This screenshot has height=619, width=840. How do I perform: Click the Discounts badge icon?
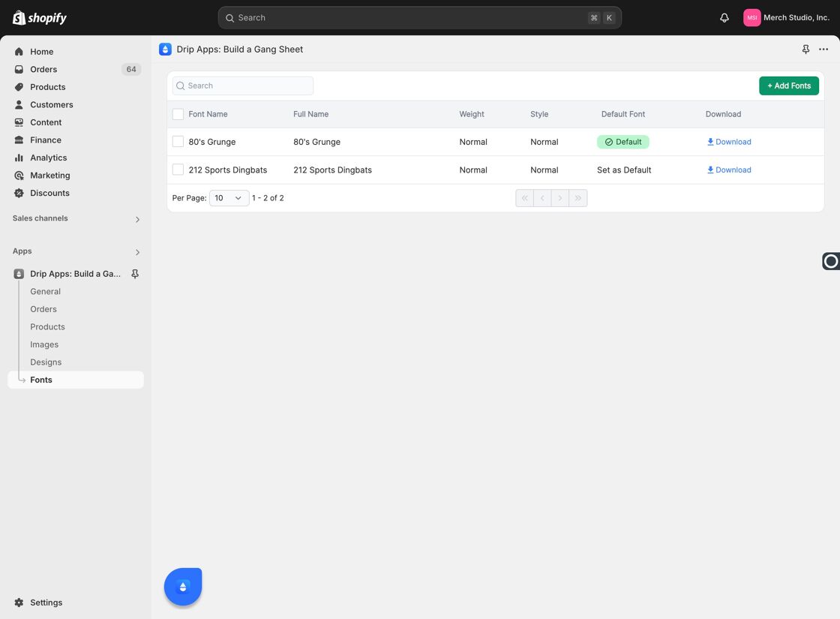click(x=19, y=193)
